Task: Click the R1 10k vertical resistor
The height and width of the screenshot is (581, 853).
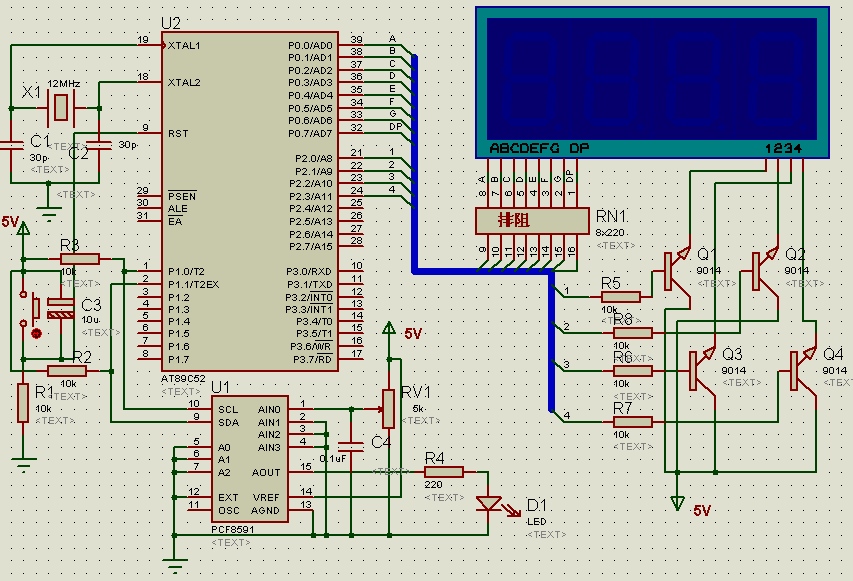Action: 22,402
